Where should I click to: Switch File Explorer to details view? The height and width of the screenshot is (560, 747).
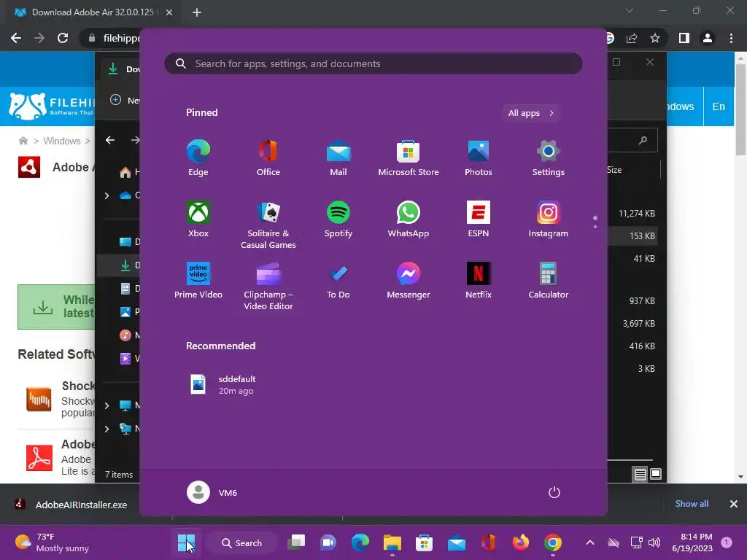[640, 474]
